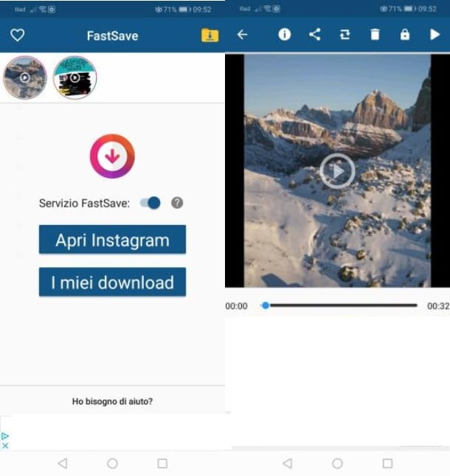Click the video progress seek bar
Screen dimensions: 450x476
point(339,306)
